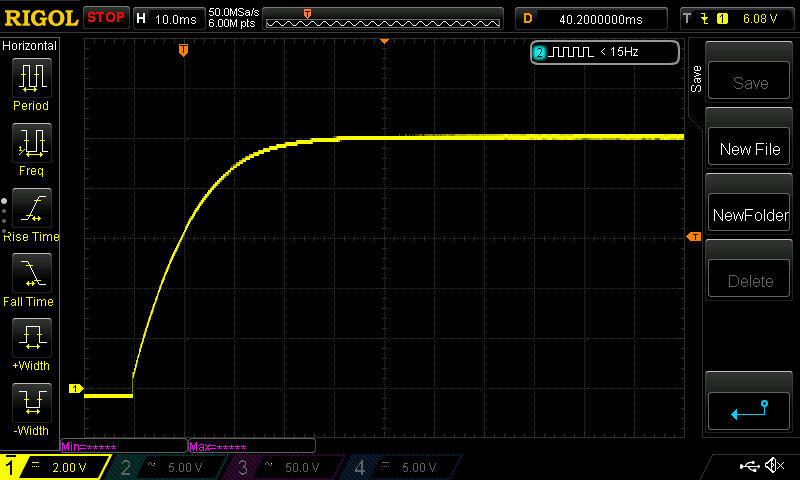Click the Save button

coord(749,80)
